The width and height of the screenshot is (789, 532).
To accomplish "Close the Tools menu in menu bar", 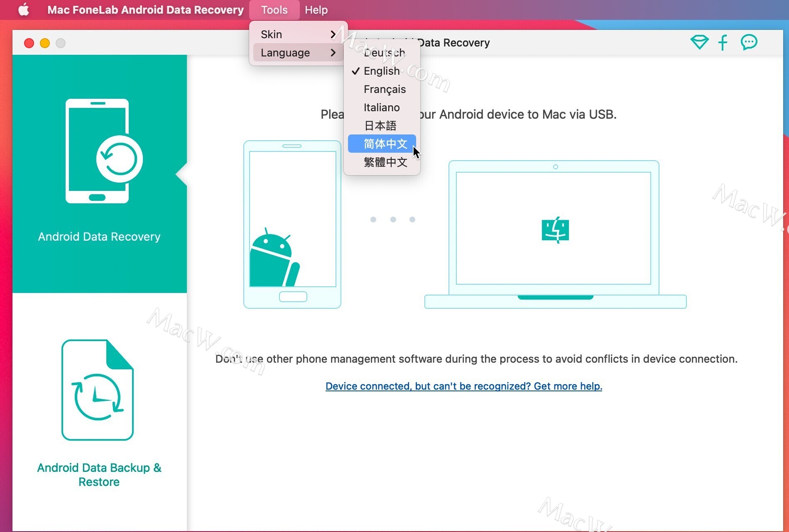I will (x=274, y=10).
